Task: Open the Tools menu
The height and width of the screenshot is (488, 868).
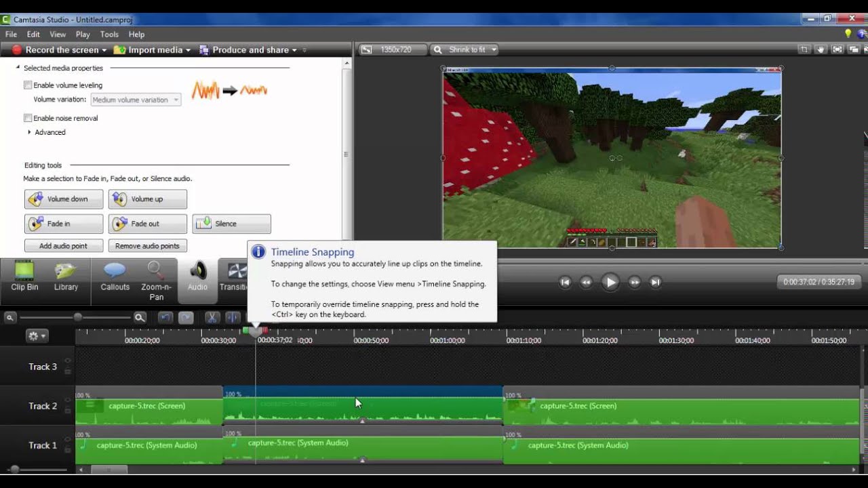Action: click(109, 35)
